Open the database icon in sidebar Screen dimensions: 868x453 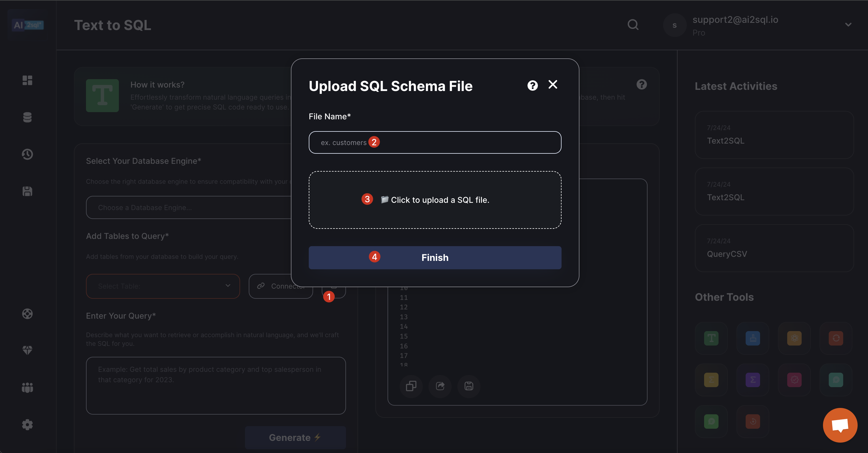27,117
